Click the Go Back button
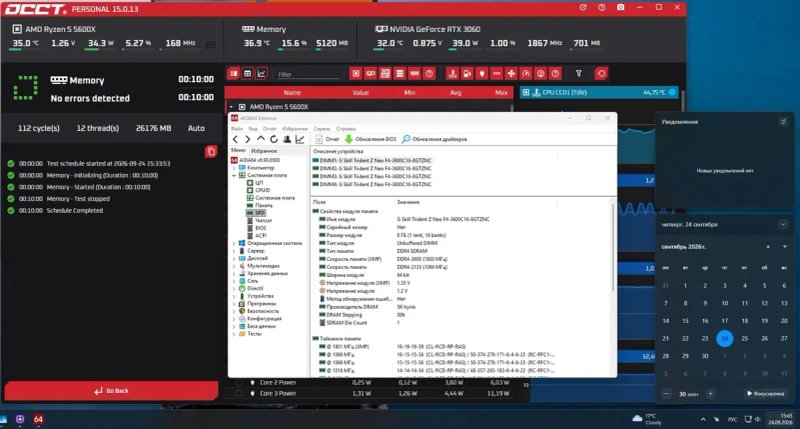The height and width of the screenshot is (429, 800). (x=111, y=391)
